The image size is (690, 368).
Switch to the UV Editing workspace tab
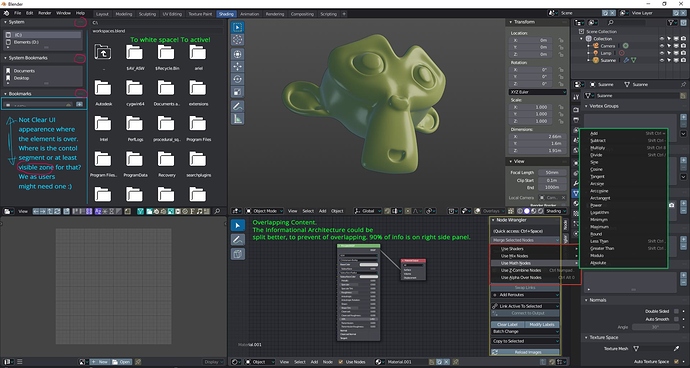(172, 14)
